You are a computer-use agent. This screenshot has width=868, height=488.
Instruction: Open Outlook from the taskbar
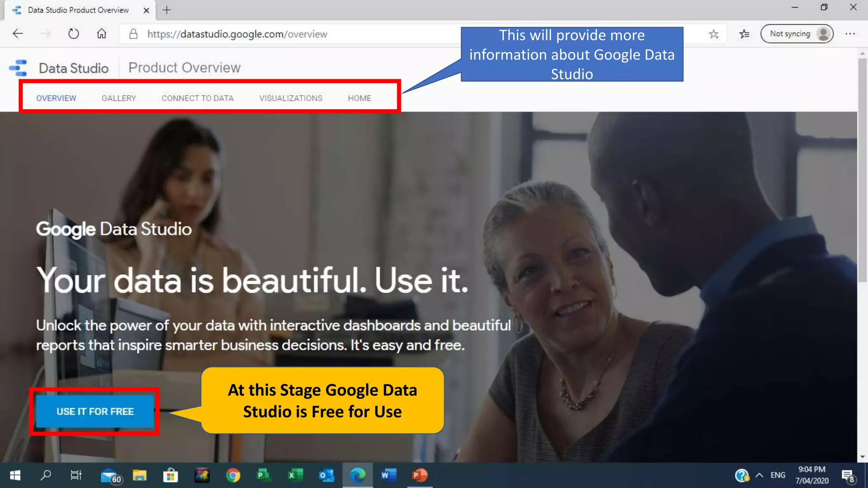pos(326,475)
